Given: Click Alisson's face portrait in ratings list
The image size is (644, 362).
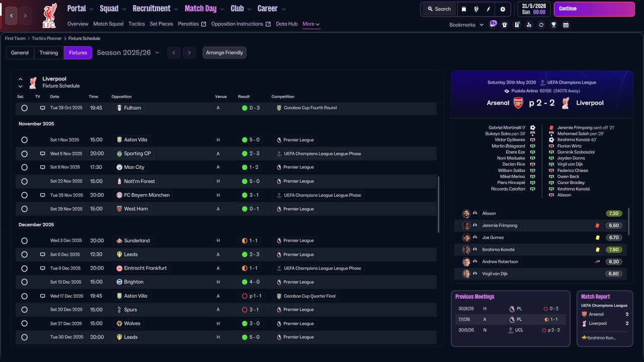Looking at the screenshot, I should click(x=466, y=214).
